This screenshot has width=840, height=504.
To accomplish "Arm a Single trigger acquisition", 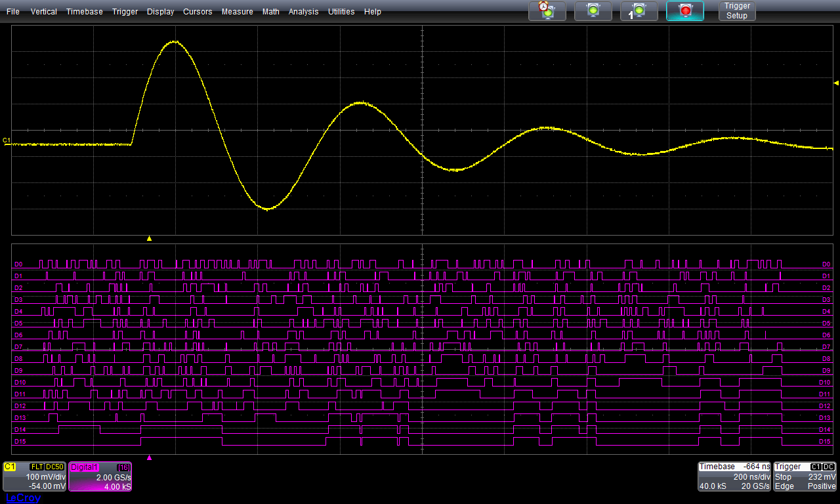I will [639, 10].
